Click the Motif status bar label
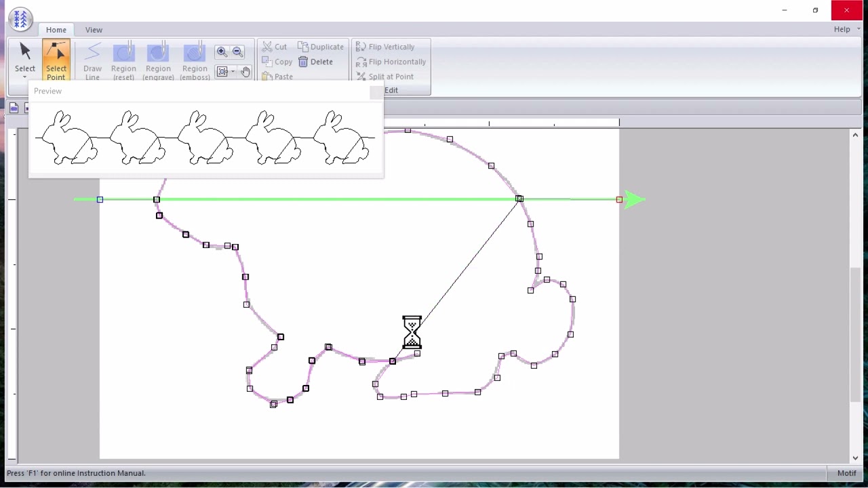 coord(846,473)
